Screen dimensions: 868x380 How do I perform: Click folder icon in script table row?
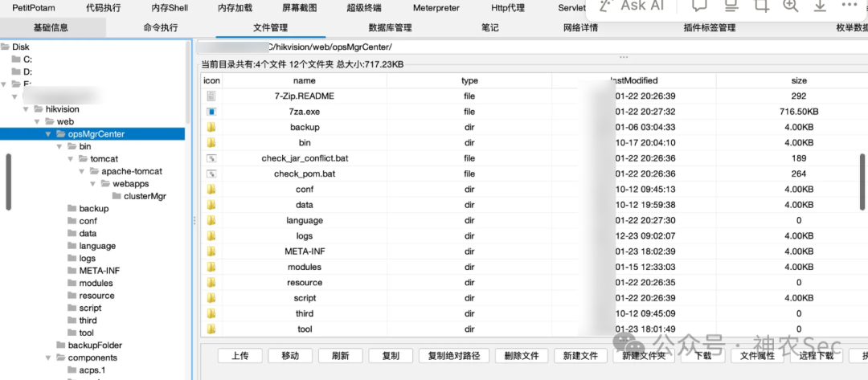(211, 297)
